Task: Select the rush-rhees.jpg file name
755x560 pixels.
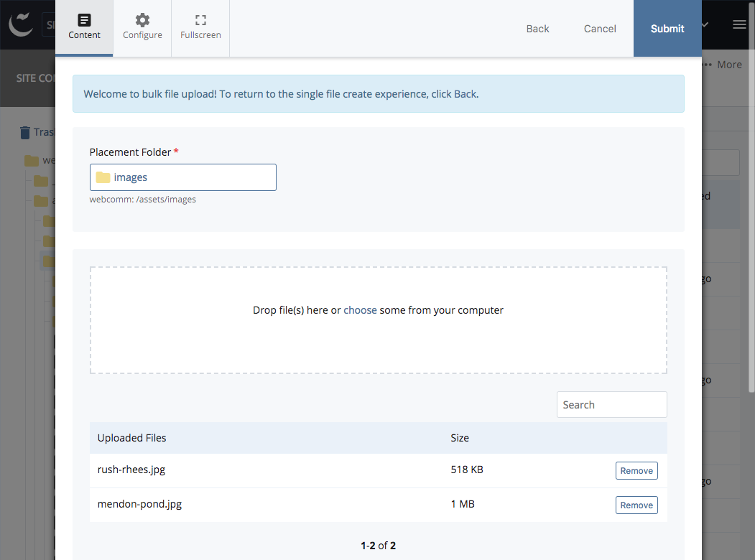Action: tap(131, 470)
